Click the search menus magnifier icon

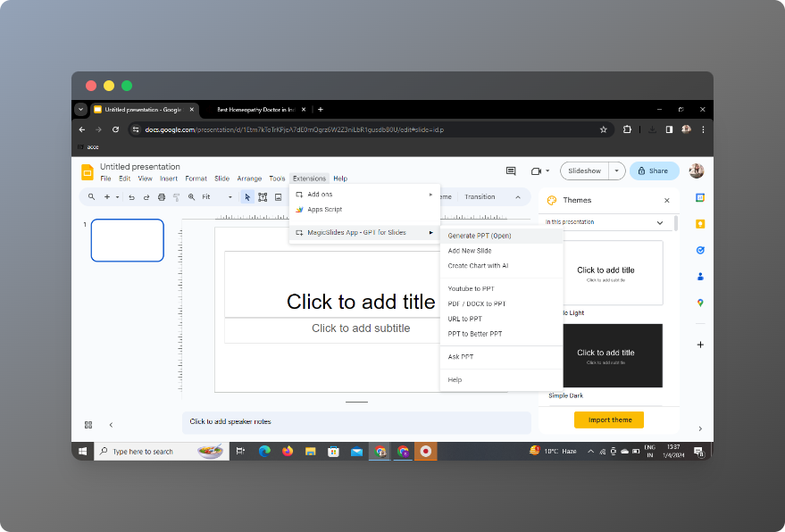91,197
